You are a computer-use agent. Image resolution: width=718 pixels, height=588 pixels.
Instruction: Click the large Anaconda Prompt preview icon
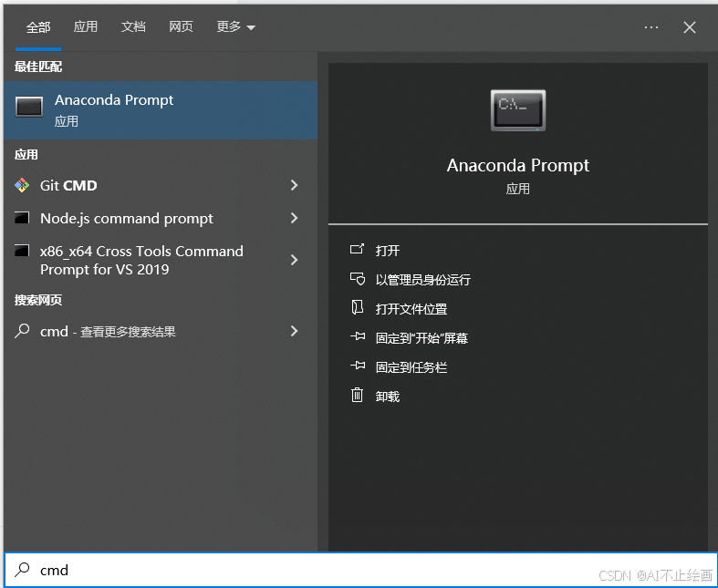pos(518,110)
